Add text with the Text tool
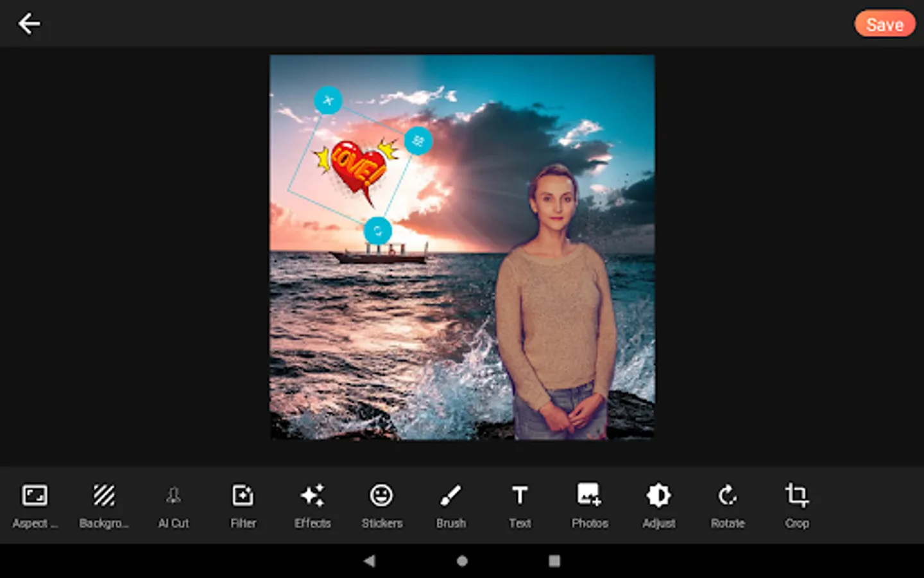Image resolution: width=924 pixels, height=578 pixels. (520, 506)
